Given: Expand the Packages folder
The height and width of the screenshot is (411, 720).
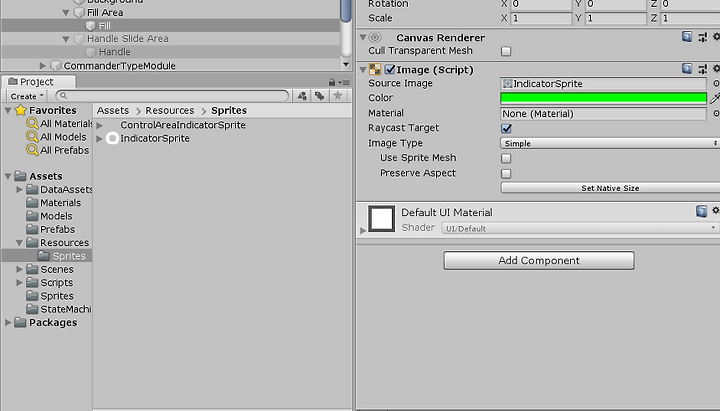Looking at the screenshot, I should (x=8, y=322).
